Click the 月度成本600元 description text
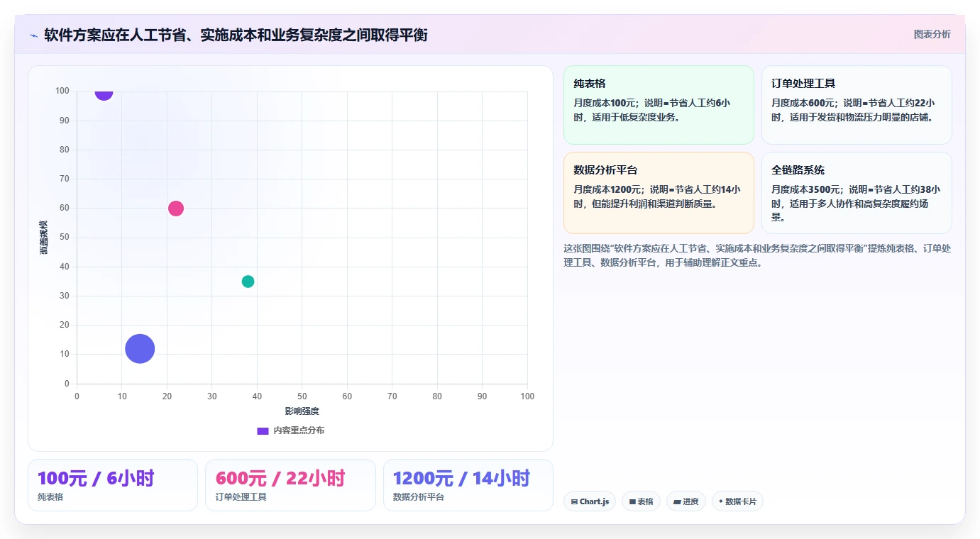 [854, 110]
